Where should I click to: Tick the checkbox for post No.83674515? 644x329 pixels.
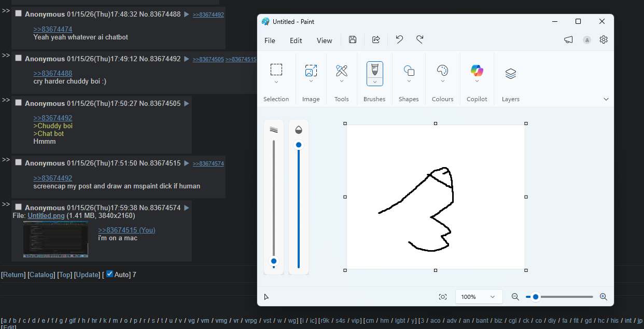tap(18, 162)
